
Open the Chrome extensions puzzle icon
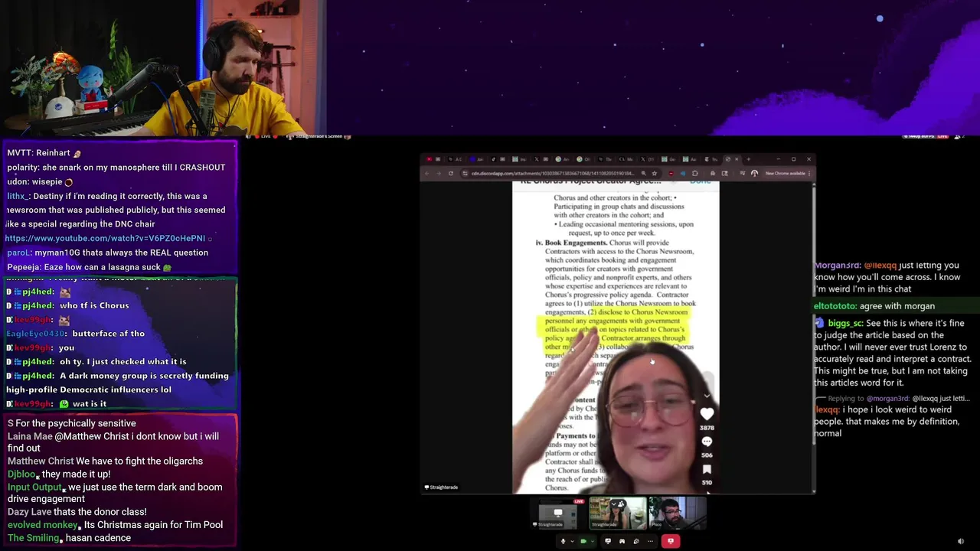[695, 174]
